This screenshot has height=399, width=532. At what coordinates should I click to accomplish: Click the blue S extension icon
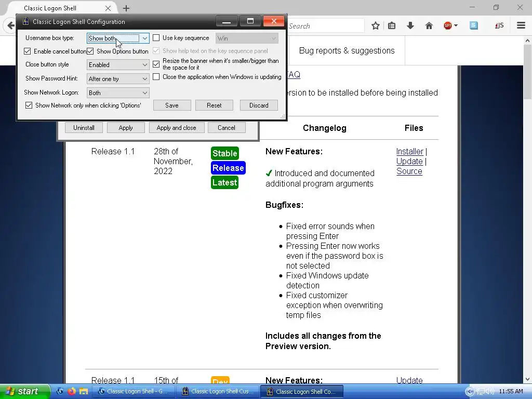click(x=474, y=25)
